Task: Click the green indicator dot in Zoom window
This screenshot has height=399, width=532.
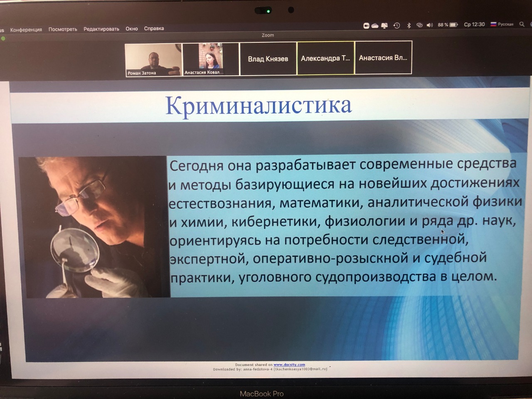Action: [3, 39]
